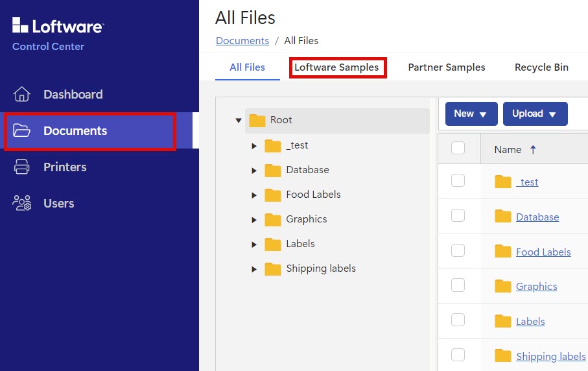588x371 pixels.
Task: Open the Shipping labels folder link
Action: point(550,357)
